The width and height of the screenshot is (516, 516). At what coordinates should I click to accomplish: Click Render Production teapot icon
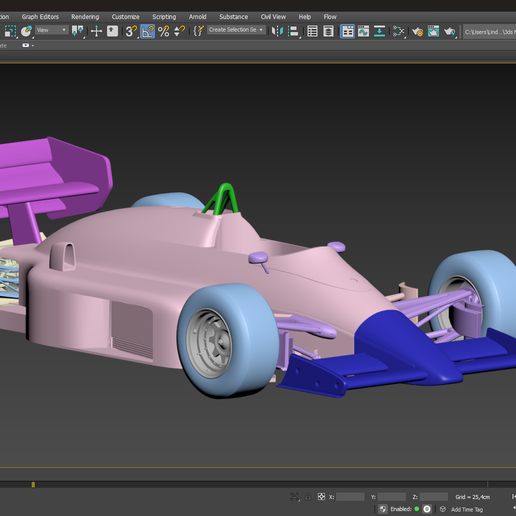pyautogui.click(x=449, y=31)
